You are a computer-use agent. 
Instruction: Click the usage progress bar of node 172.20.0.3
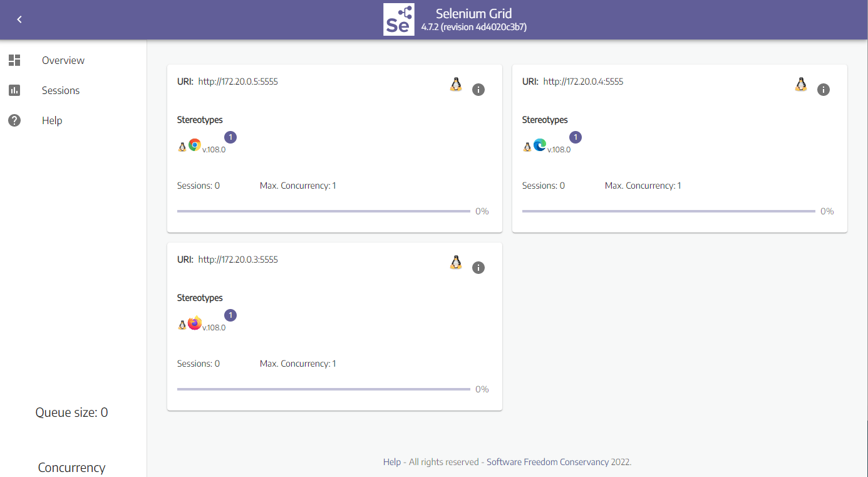(x=324, y=389)
